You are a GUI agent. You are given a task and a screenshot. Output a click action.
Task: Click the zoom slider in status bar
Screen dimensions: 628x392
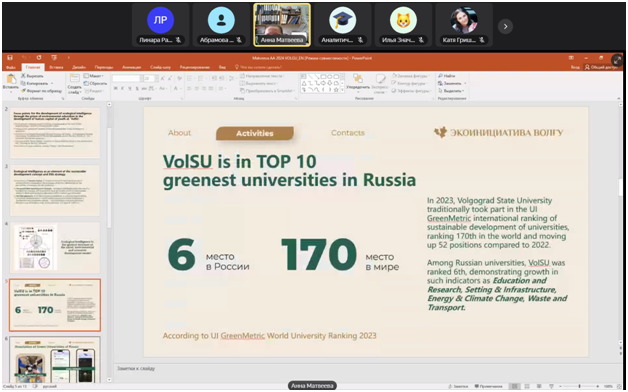(579, 386)
